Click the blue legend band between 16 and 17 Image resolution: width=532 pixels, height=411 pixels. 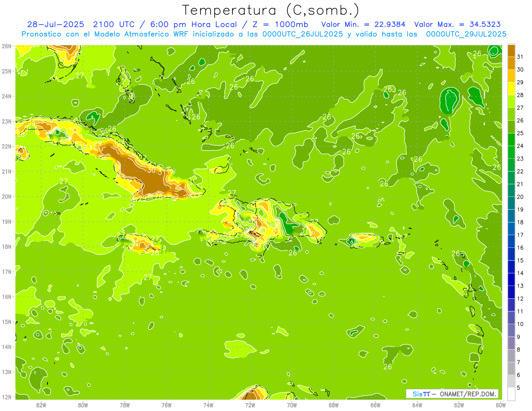click(x=511, y=241)
